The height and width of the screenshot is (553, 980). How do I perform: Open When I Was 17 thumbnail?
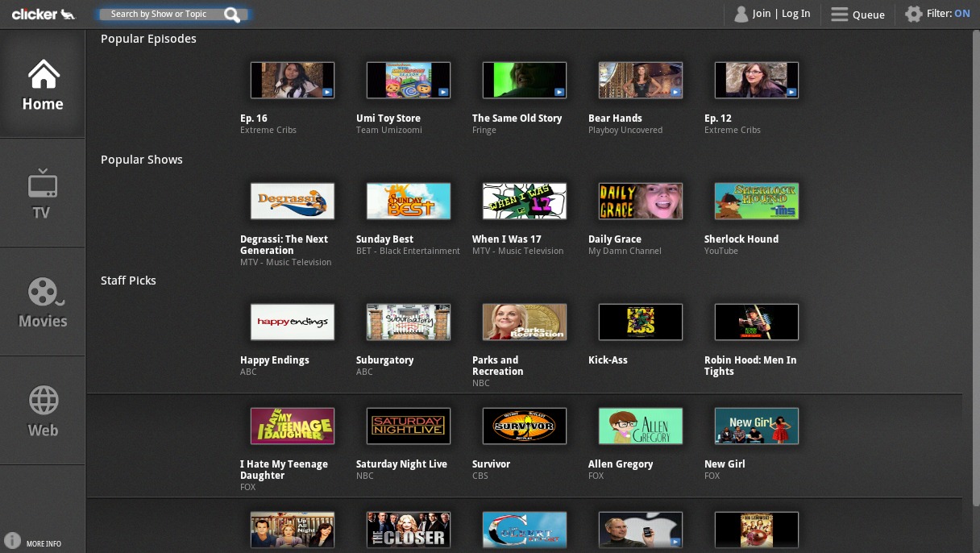point(525,202)
